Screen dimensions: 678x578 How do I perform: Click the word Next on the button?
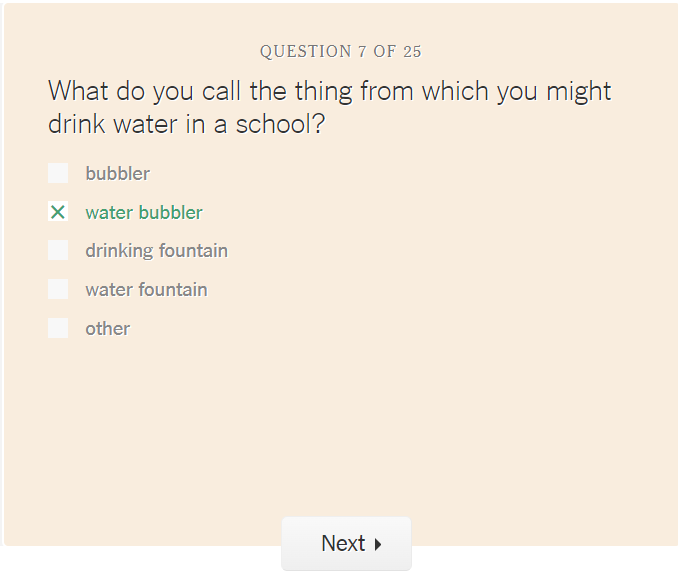click(343, 543)
